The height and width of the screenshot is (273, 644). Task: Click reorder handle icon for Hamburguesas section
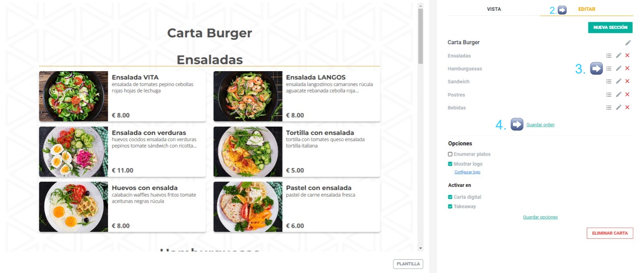(609, 68)
